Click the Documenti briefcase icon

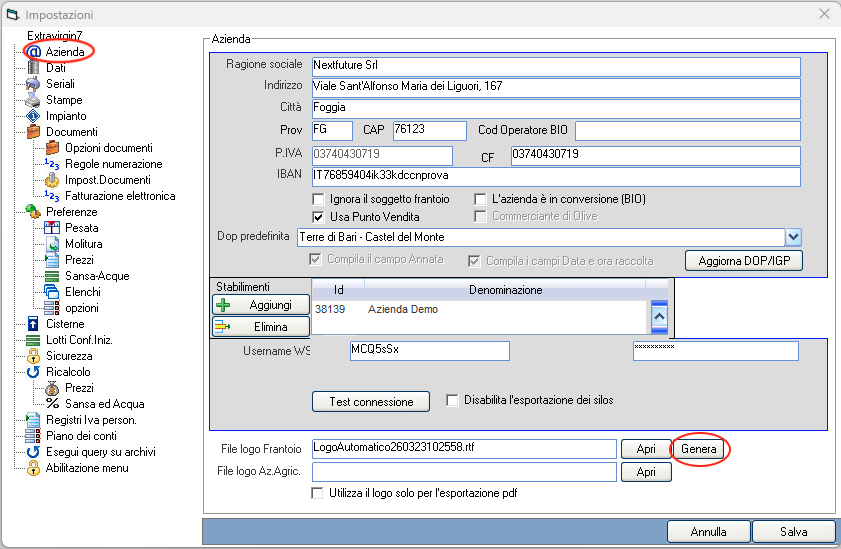pyautogui.click(x=33, y=132)
